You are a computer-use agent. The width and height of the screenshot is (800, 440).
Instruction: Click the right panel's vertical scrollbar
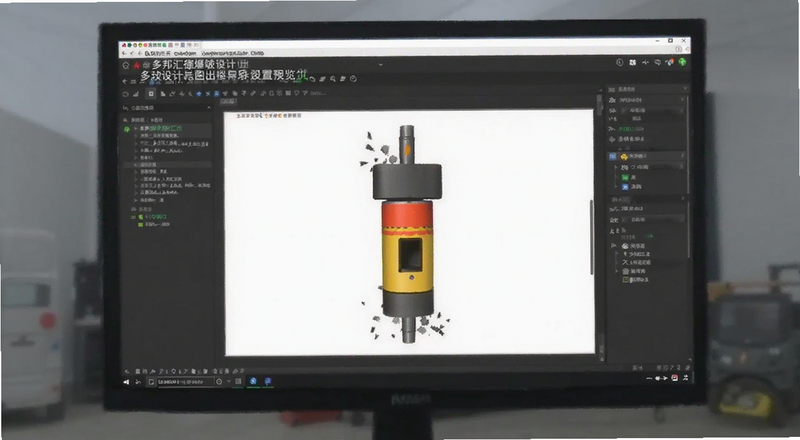688,143
